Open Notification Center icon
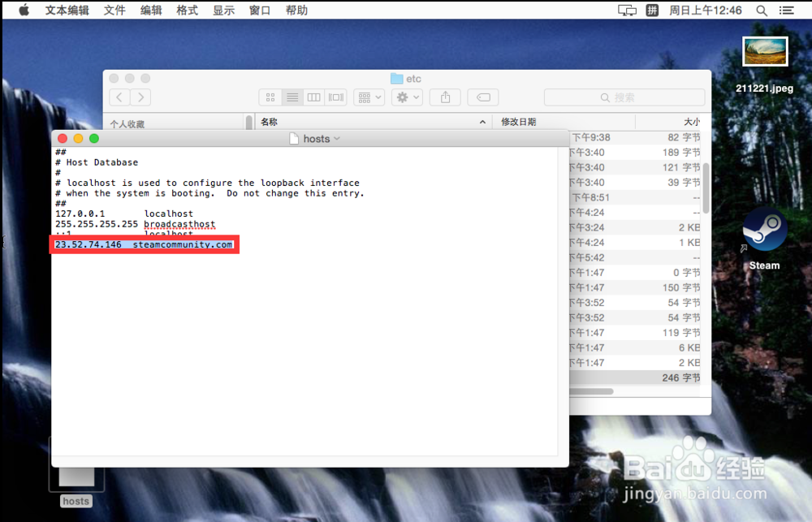812x522 pixels. (x=787, y=11)
